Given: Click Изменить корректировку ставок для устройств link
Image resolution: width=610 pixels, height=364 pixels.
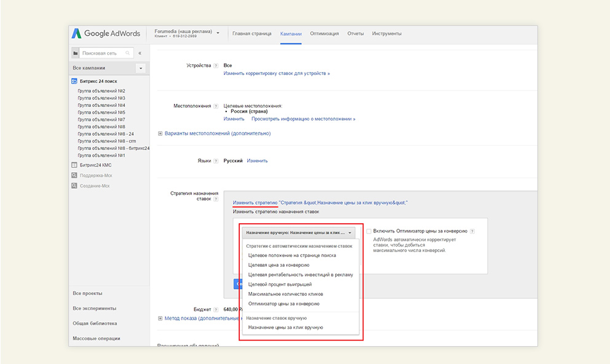Looking at the screenshot, I should tap(277, 74).
